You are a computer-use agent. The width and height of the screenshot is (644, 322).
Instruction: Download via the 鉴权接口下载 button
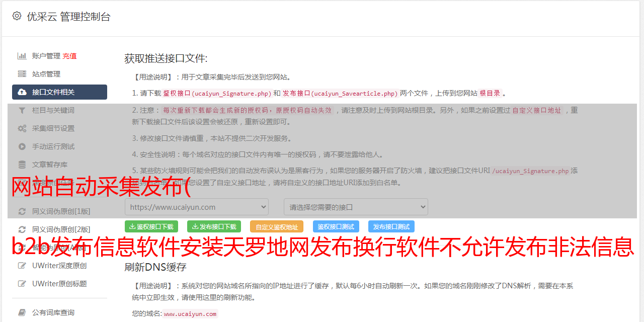tap(151, 226)
